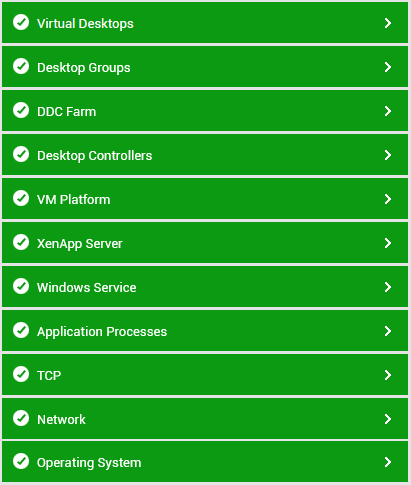
Task: Expand the Desktop Groups row chevron
Action: click(x=388, y=67)
